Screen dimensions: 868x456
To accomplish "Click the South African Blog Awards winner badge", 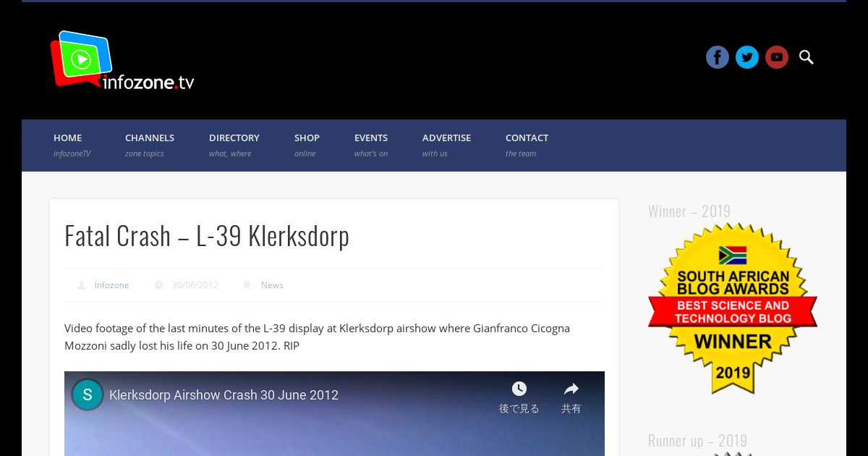I will click(733, 309).
